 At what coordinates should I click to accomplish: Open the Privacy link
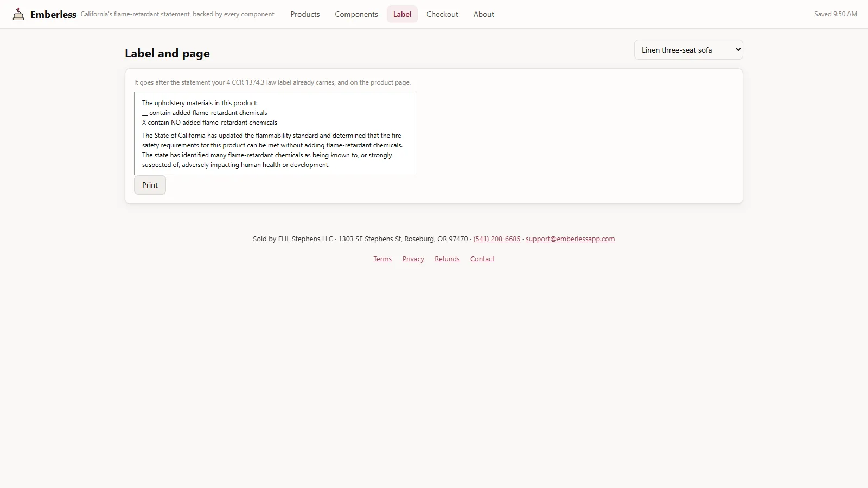(413, 259)
